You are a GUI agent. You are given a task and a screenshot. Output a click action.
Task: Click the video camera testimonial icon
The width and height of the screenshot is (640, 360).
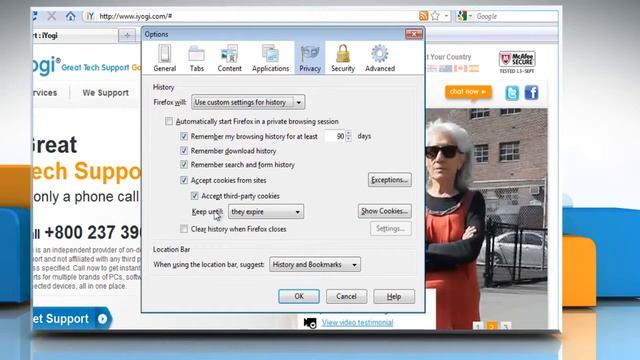click(310, 323)
